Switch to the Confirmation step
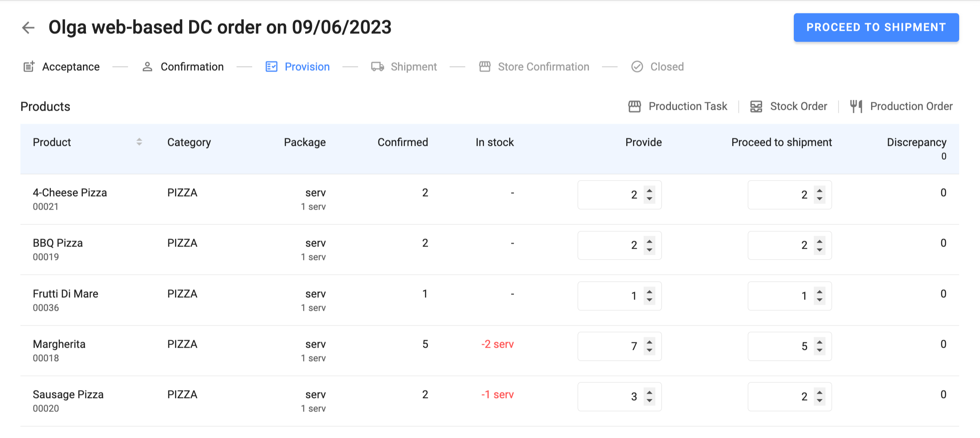The image size is (980, 438). point(192,66)
